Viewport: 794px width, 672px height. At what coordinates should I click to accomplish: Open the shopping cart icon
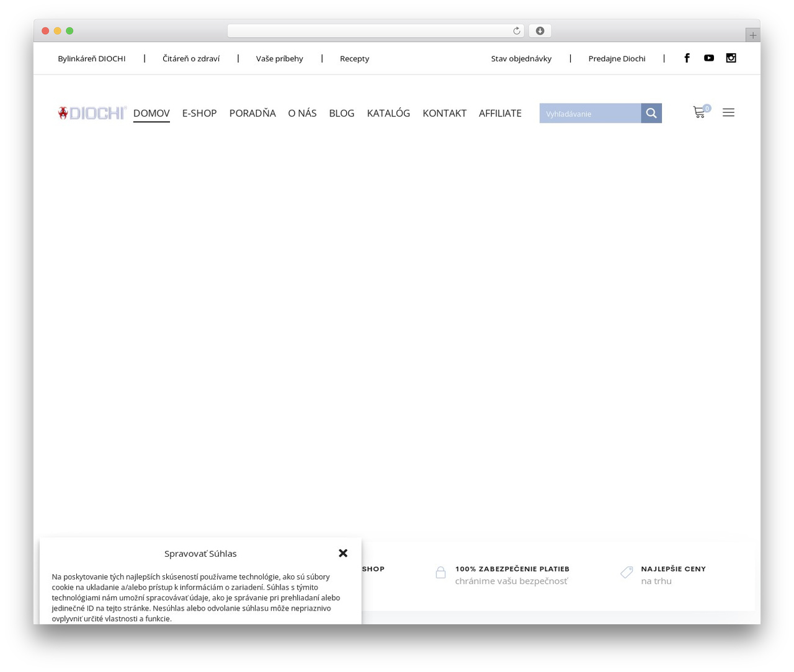coord(700,112)
